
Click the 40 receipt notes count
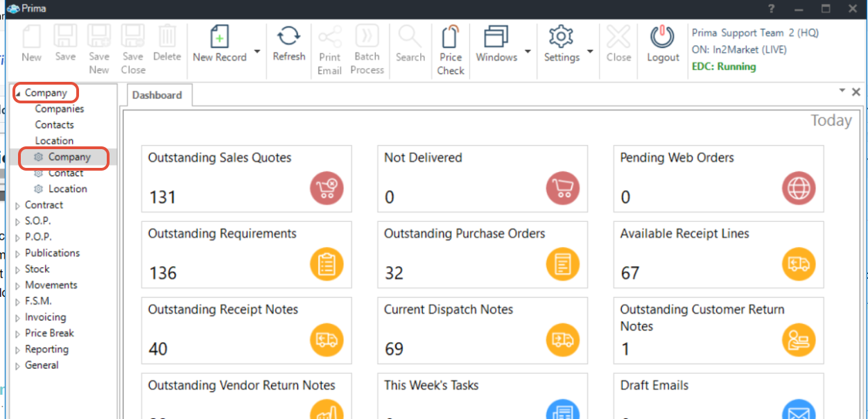pos(158,349)
